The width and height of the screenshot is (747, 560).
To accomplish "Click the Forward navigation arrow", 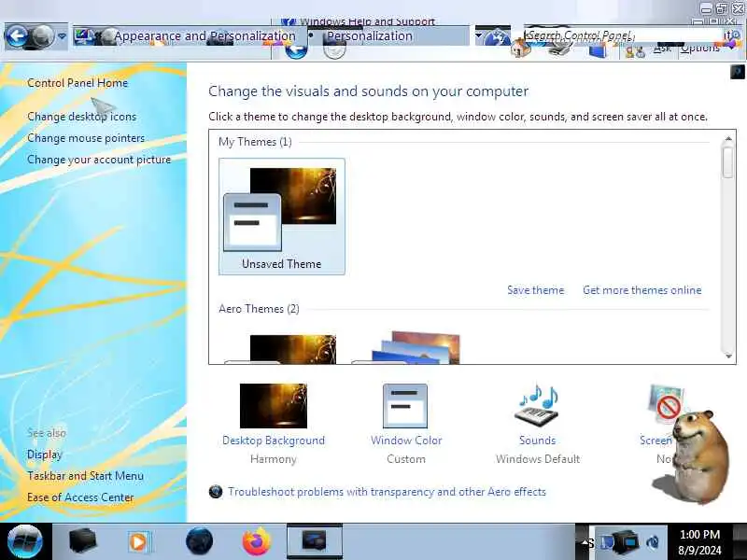I will tap(43, 35).
